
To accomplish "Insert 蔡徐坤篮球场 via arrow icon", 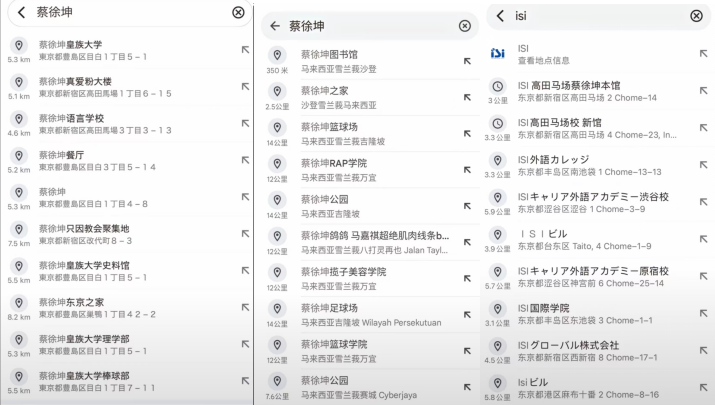I will (x=467, y=134).
